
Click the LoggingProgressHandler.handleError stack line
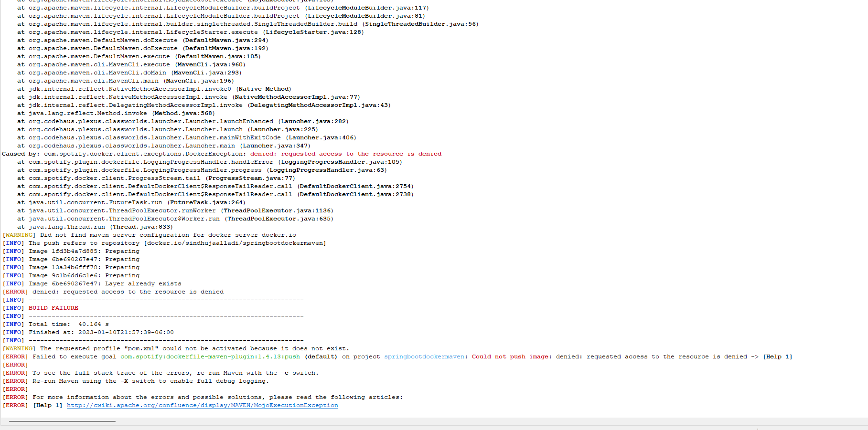pos(210,162)
